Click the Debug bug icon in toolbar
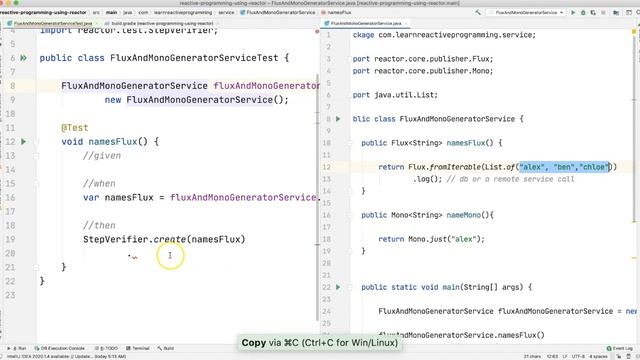Image resolution: width=640 pixels, height=360 pixels. (583, 13)
